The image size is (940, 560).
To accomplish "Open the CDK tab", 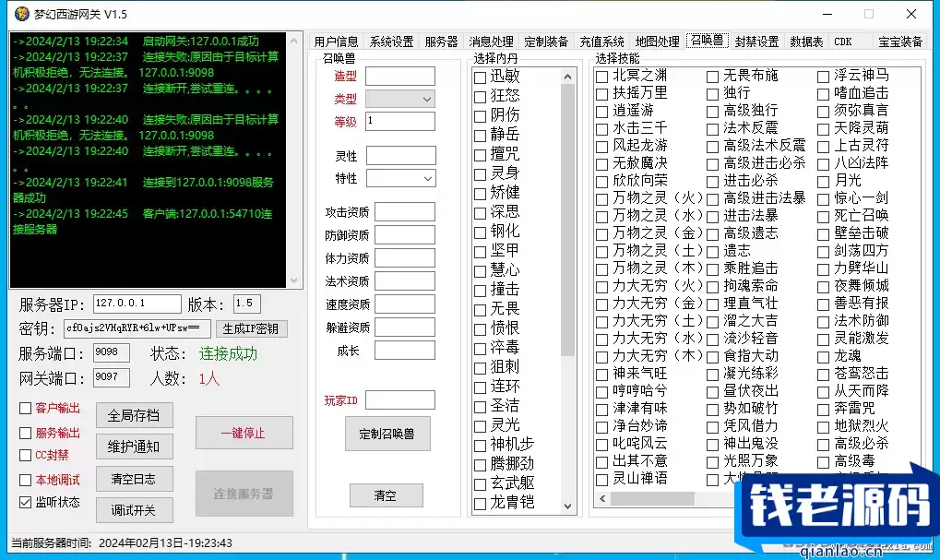I will click(x=843, y=42).
